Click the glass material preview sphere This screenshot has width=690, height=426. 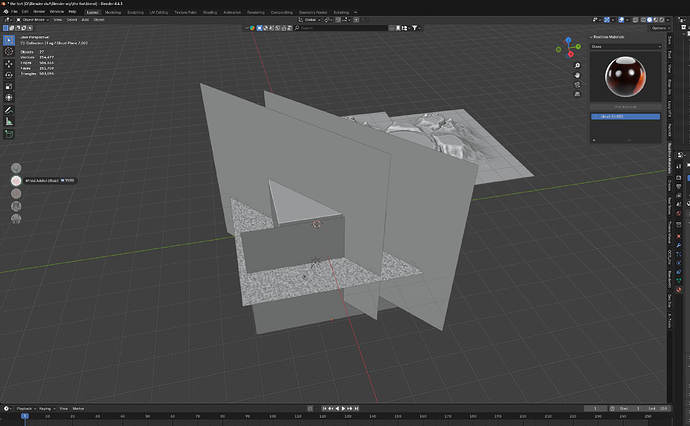pos(625,77)
